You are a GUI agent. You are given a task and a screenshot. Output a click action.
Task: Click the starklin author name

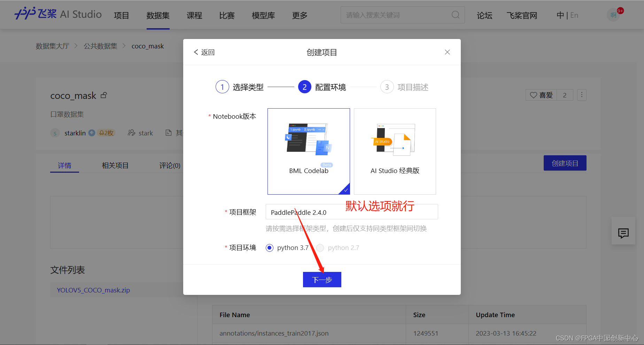[75, 133]
